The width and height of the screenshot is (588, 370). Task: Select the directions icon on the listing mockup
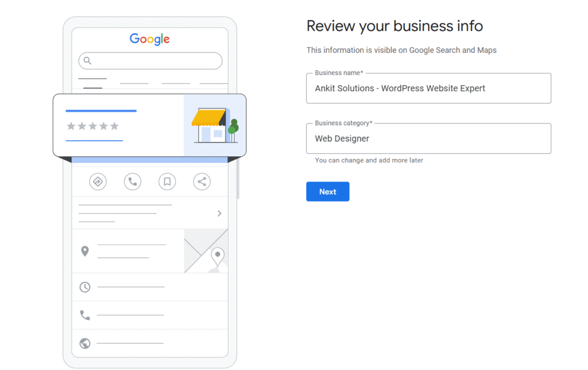click(x=98, y=182)
